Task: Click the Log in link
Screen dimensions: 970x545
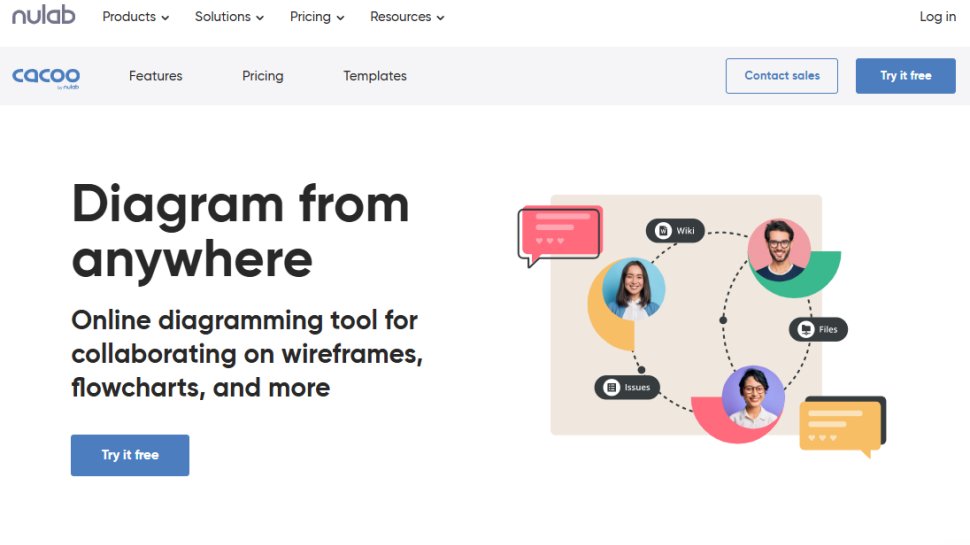Action: pyautogui.click(x=937, y=17)
